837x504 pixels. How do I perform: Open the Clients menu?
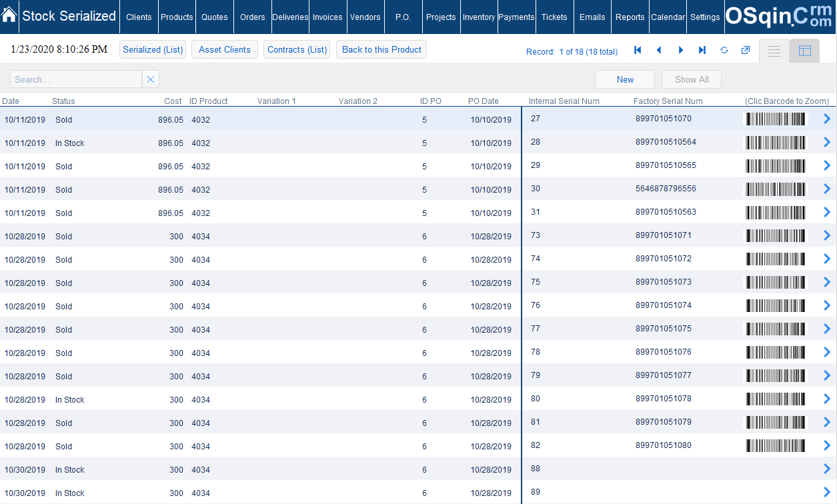click(139, 17)
